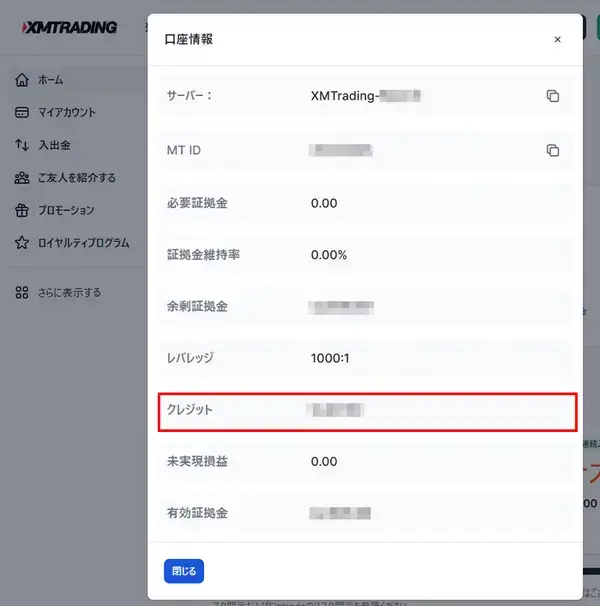Click the XMTRADING logo
This screenshot has width=600, height=606.
tap(69, 27)
